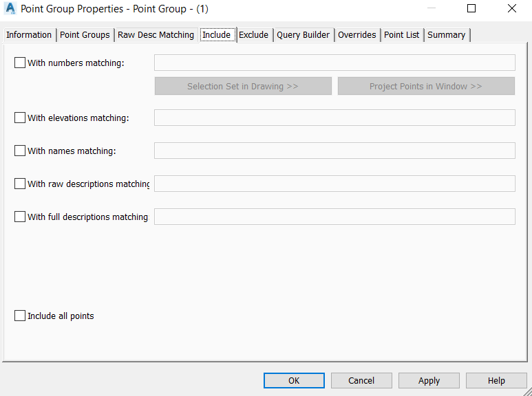Check the With names matching option

(x=20, y=151)
